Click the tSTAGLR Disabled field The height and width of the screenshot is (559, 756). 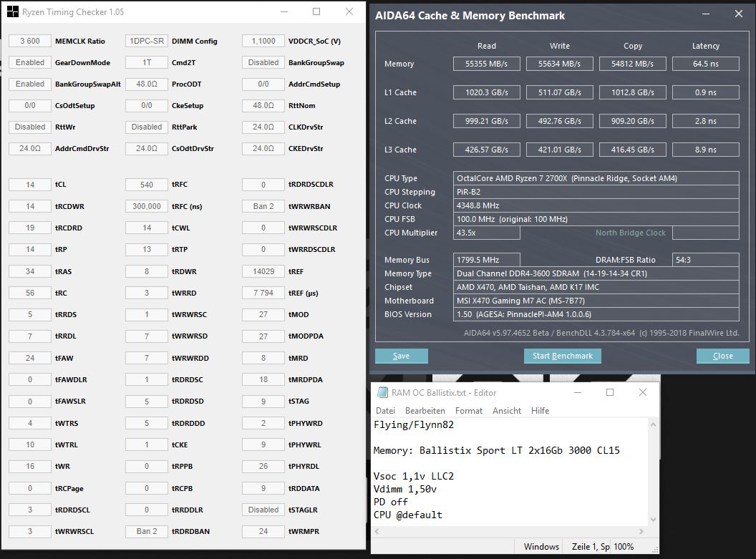tap(263, 510)
